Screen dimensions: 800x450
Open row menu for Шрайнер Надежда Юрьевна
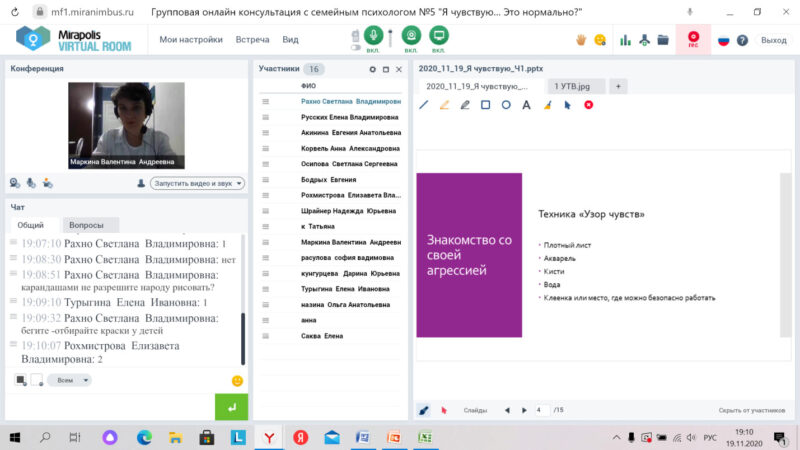pos(265,211)
